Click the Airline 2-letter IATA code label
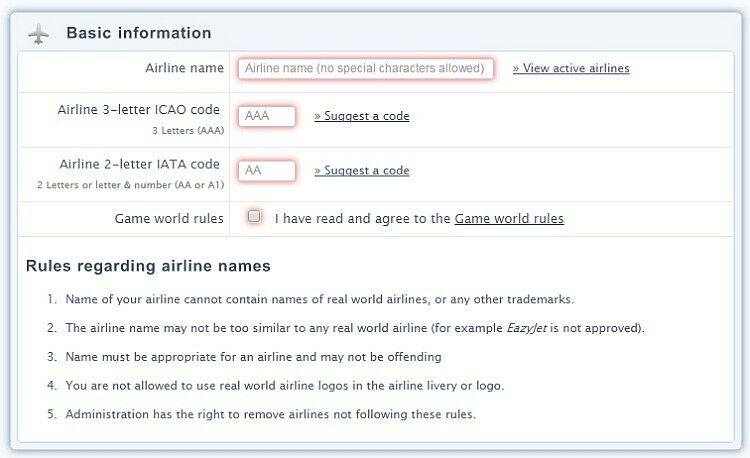This screenshot has height=458, width=750. pyautogui.click(x=139, y=164)
